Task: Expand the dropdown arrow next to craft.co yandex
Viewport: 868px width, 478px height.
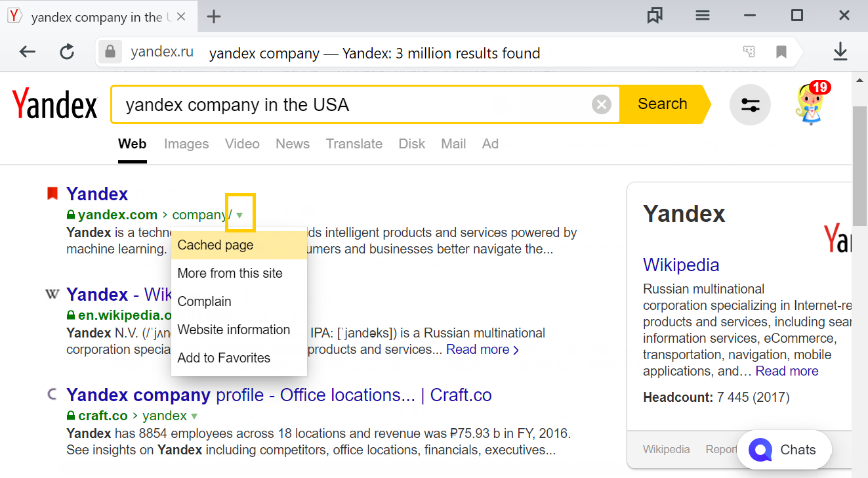Action: point(194,416)
